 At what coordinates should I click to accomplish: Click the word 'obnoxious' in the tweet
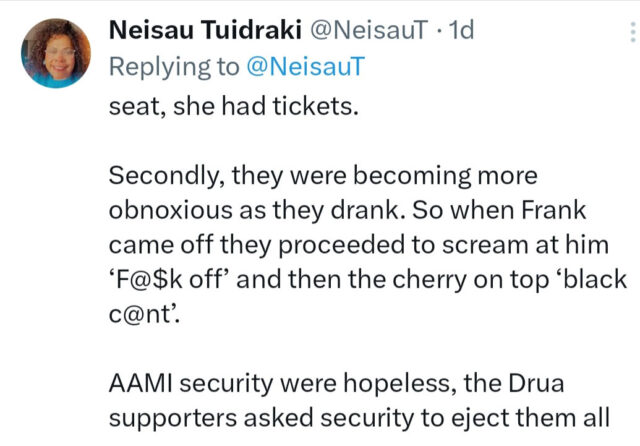tap(171, 210)
